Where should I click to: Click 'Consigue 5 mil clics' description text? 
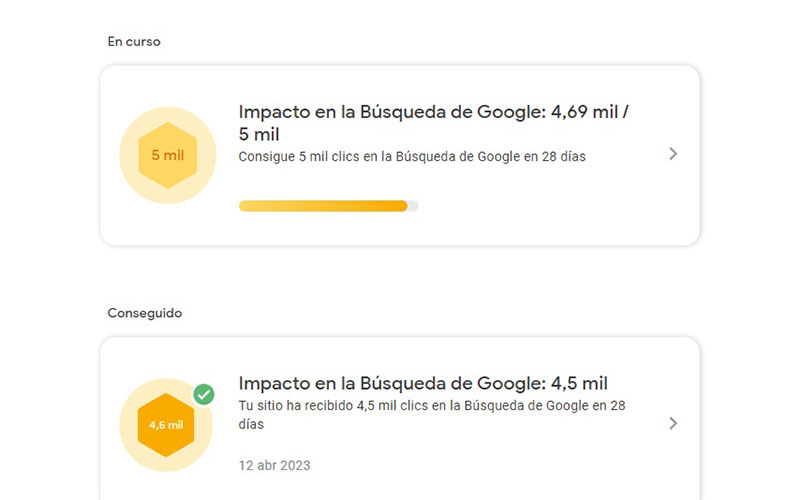[412, 156]
